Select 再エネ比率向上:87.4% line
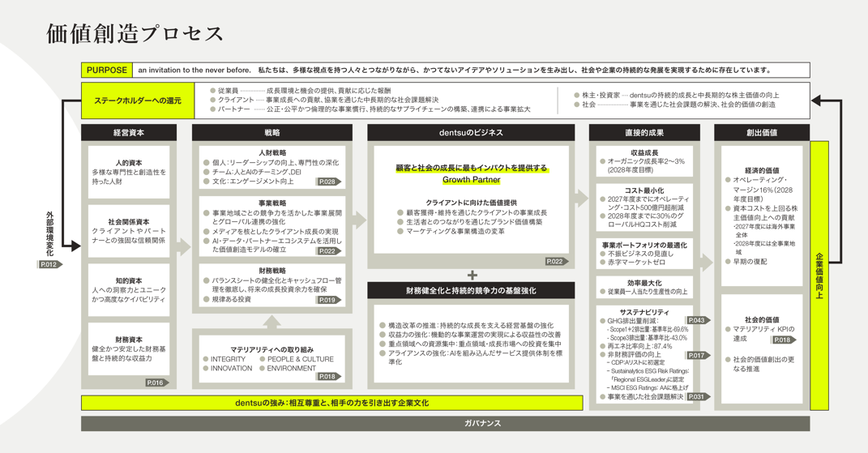Image resolution: width=868 pixels, height=453 pixels. [635, 346]
